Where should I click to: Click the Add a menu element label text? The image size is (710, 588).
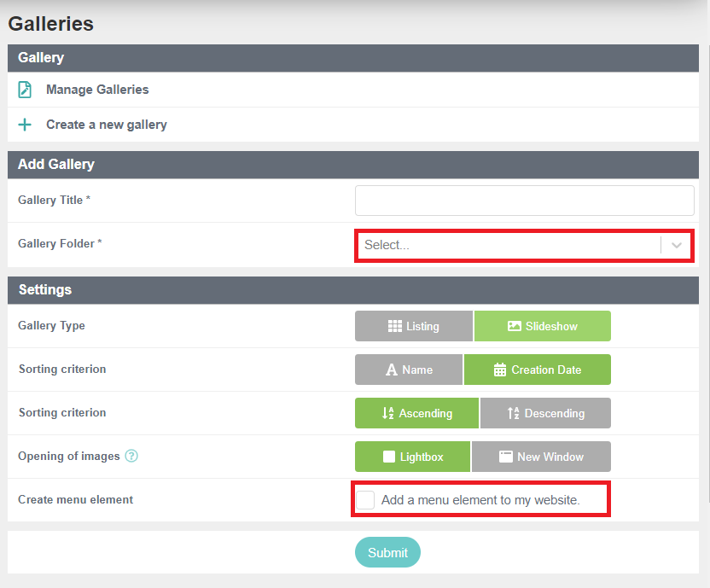click(x=480, y=500)
